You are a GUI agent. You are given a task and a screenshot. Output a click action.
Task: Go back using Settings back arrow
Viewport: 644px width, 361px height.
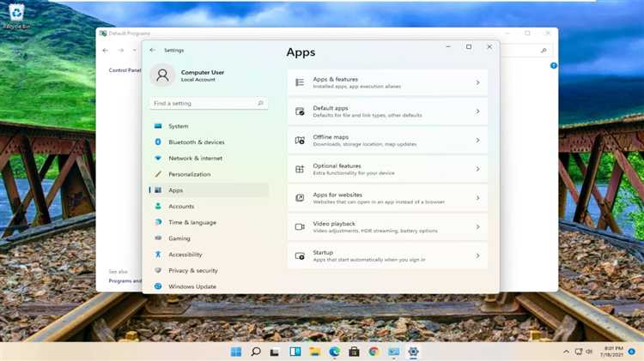[x=153, y=50]
